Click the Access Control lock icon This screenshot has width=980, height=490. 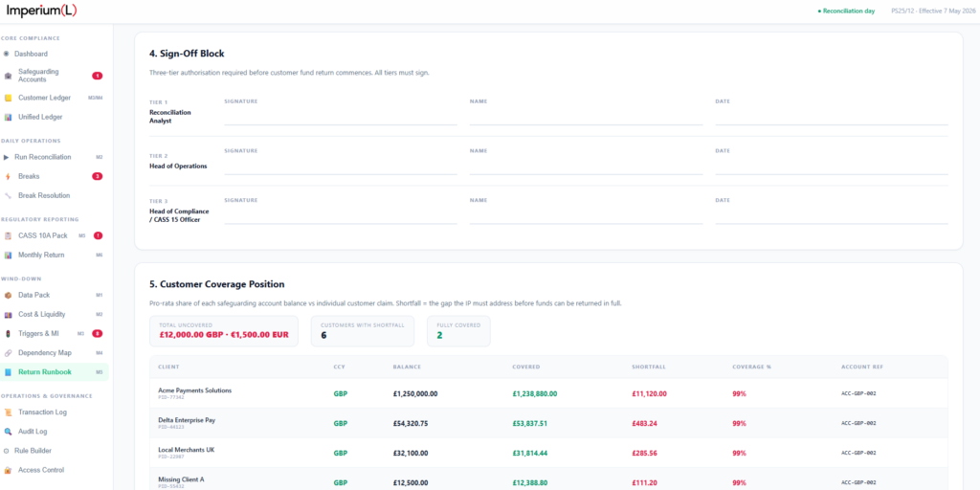[x=8, y=470]
